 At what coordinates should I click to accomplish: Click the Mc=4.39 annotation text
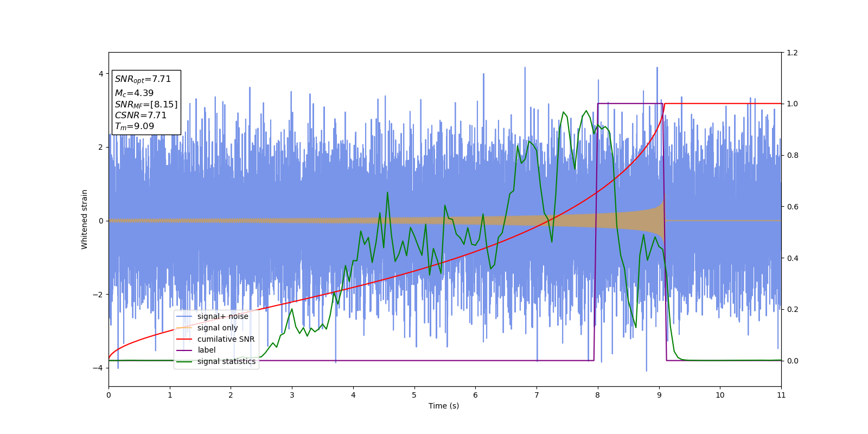134,93
